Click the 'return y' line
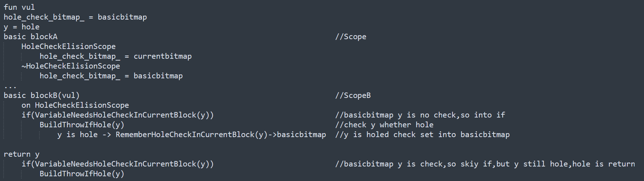Viewport: 644px width, 181px height. [x=21, y=154]
